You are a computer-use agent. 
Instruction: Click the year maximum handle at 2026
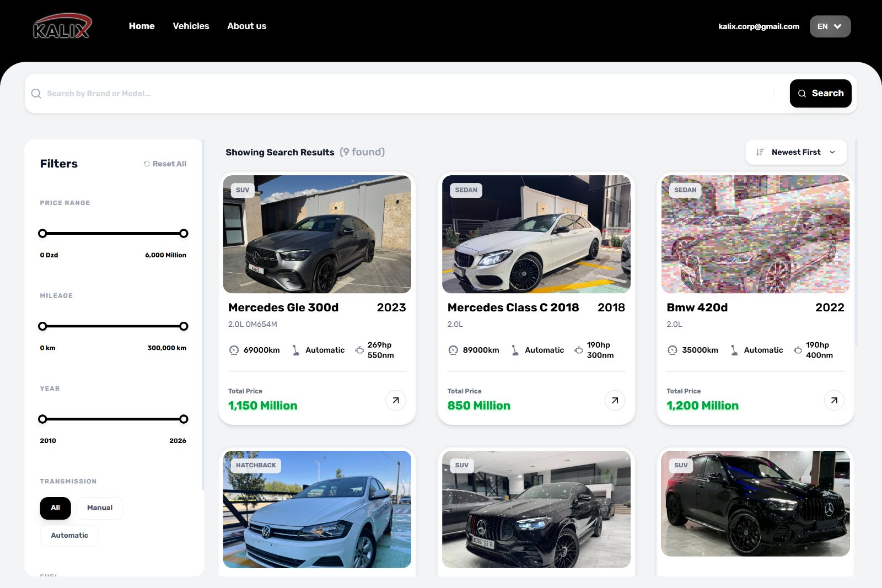click(184, 419)
